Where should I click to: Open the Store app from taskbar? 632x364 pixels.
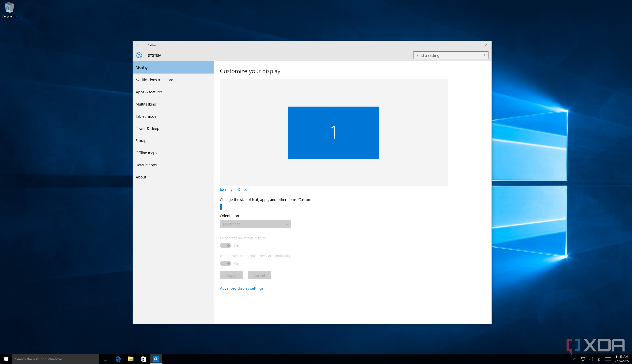(x=143, y=359)
